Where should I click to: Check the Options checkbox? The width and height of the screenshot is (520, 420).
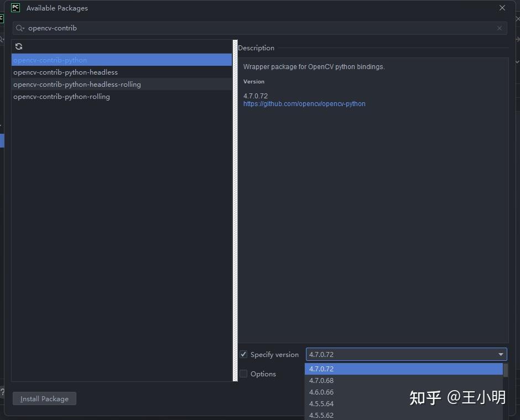(x=243, y=374)
